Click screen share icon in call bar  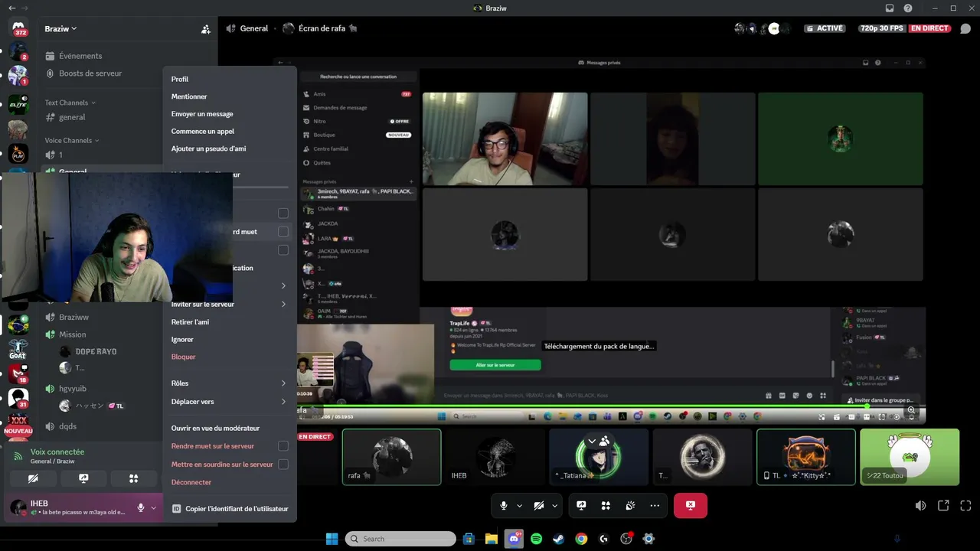click(x=581, y=506)
